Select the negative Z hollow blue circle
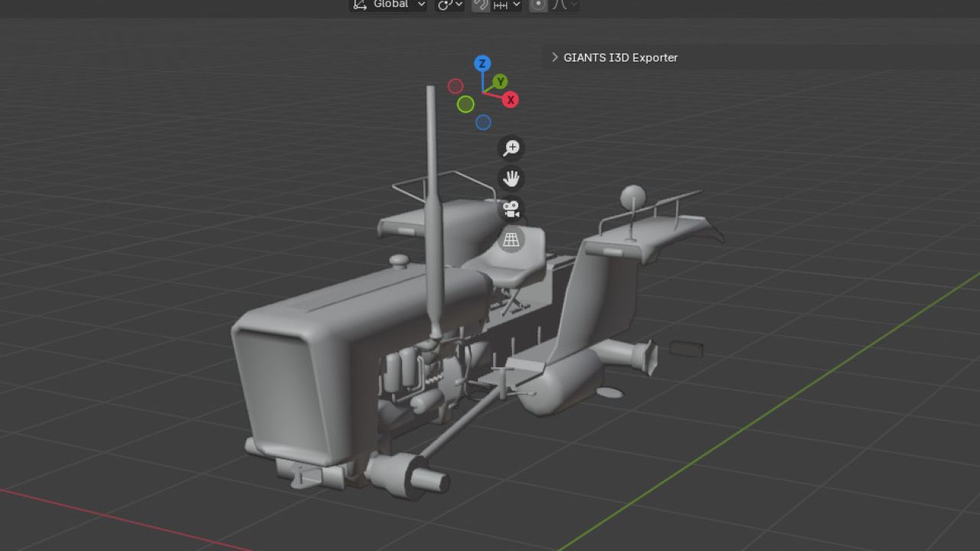Screen dimensions: 980x551 [x=483, y=122]
